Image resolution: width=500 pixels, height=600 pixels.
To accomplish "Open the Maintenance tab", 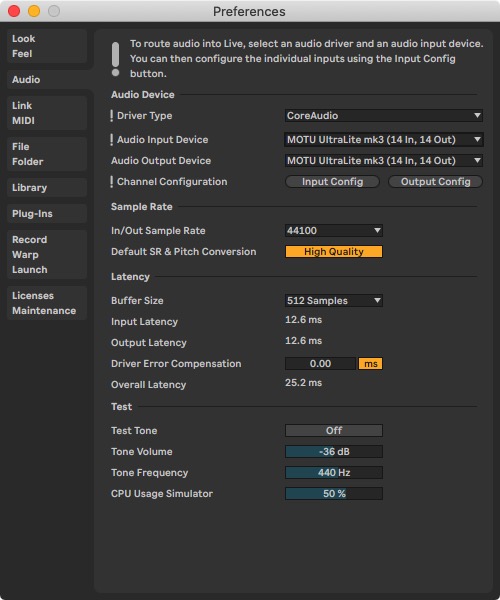I will click(44, 310).
